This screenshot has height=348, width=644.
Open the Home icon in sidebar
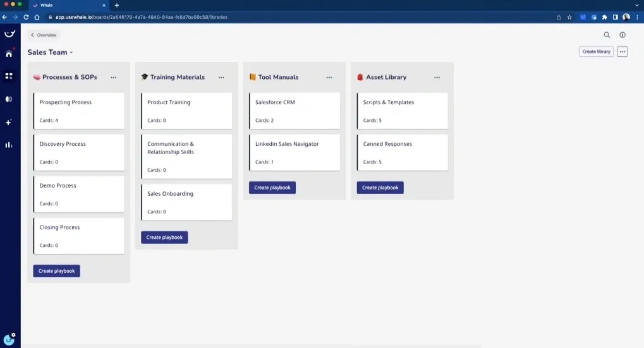[x=9, y=54]
